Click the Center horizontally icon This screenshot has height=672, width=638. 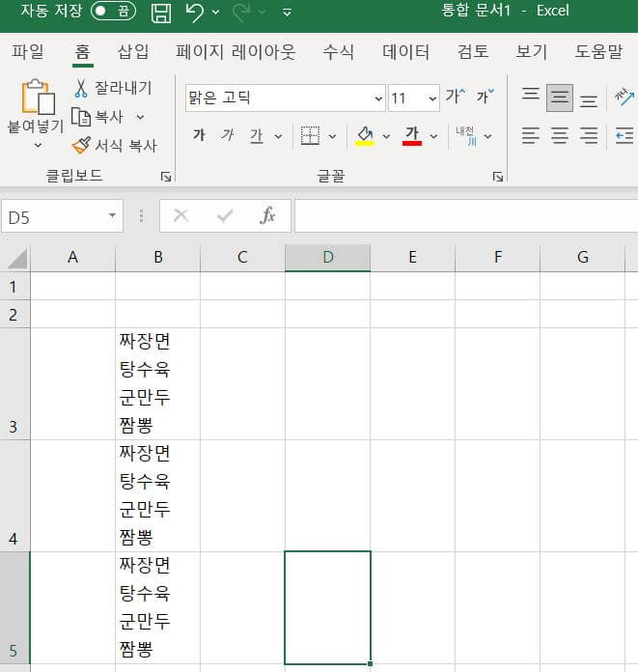pos(560,135)
